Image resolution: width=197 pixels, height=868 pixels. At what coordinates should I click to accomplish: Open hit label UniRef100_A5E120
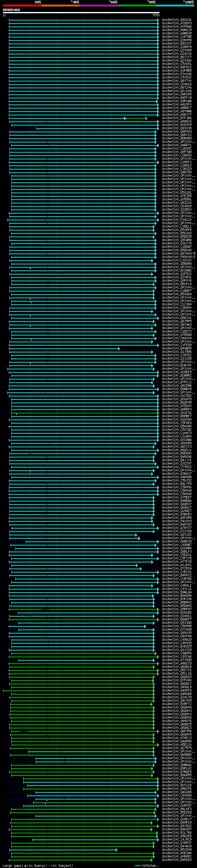[x=176, y=744]
